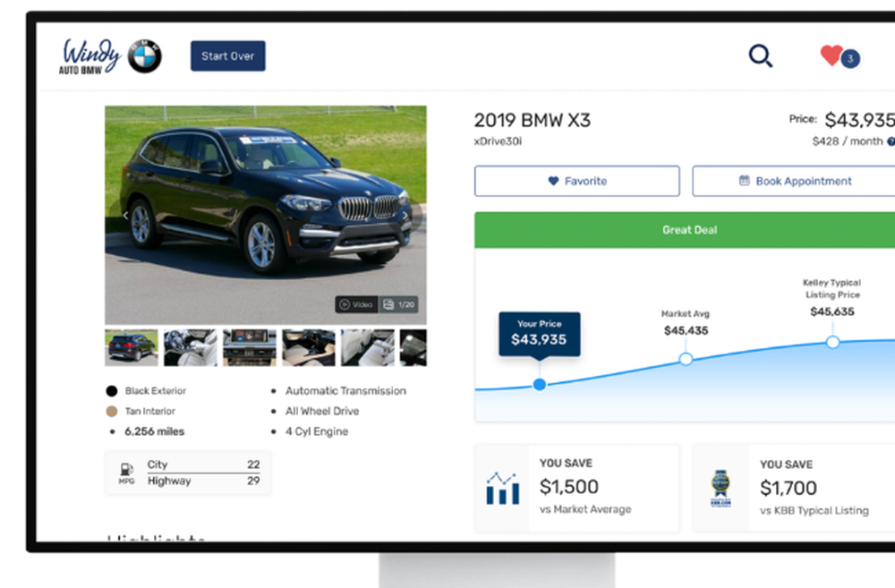Click the $428 / month text

[x=848, y=141]
